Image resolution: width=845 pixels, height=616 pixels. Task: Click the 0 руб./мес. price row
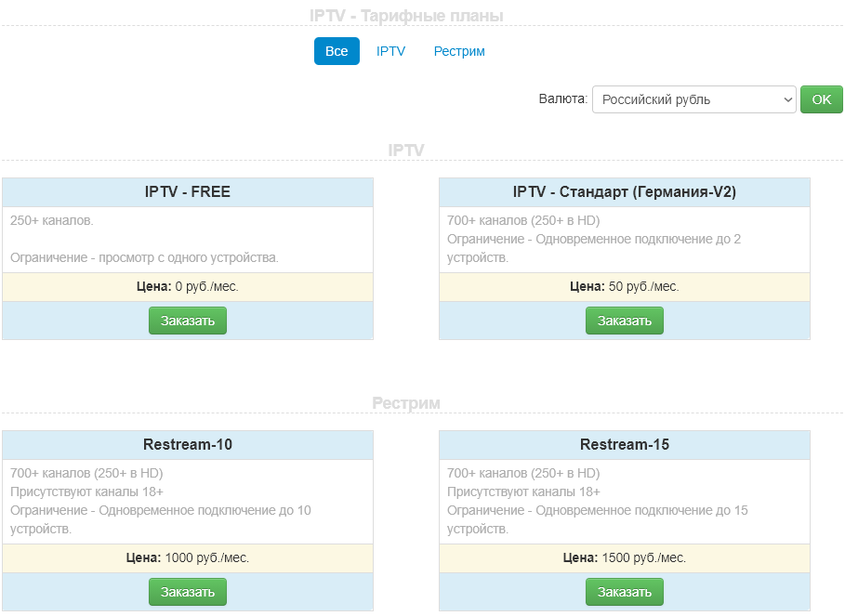[188, 287]
